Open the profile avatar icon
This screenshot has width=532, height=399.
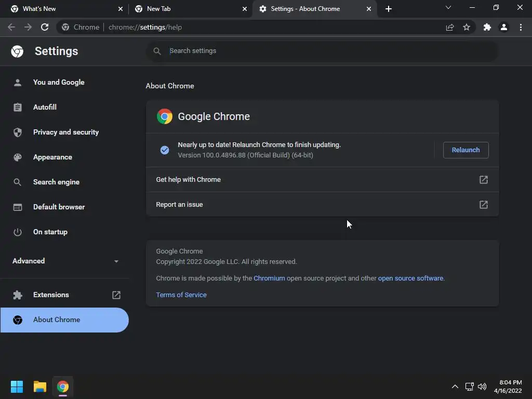point(503,27)
